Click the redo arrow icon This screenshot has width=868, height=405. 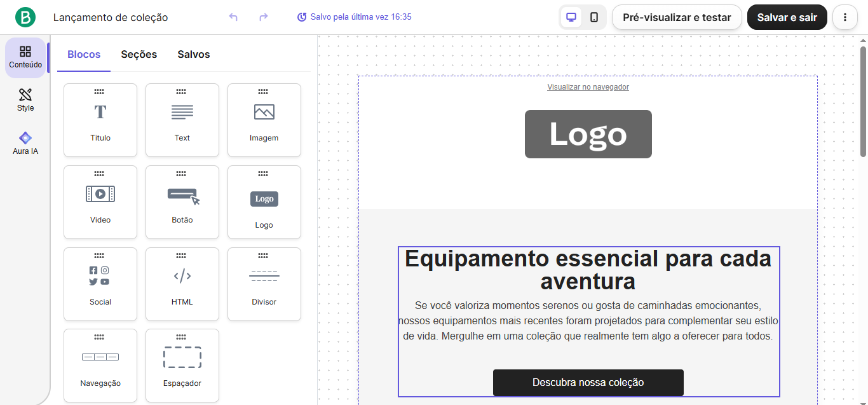[x=263, y=17]
